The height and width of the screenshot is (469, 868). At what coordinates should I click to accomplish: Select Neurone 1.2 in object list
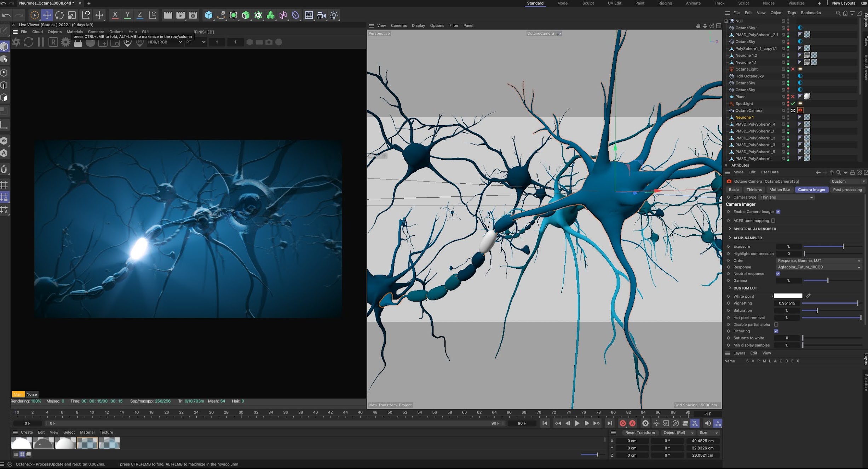click(746, 56)
